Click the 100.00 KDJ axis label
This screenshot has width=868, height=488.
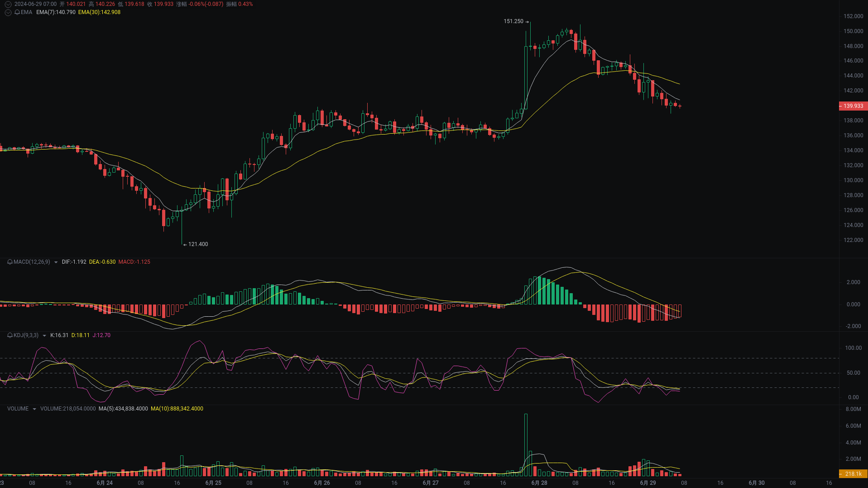[853, 348]
